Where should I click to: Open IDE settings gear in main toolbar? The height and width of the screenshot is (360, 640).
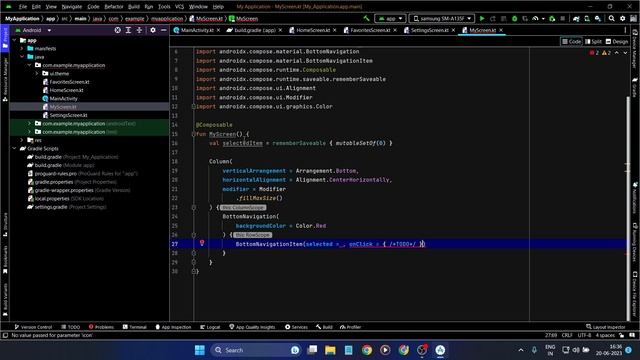(x=622, y=18)
